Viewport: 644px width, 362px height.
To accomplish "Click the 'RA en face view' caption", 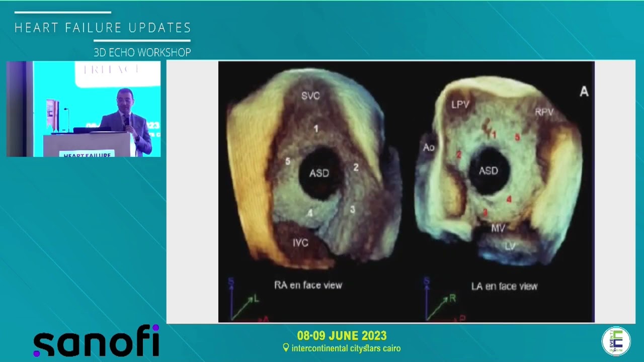I will click(x=308, y=285).
